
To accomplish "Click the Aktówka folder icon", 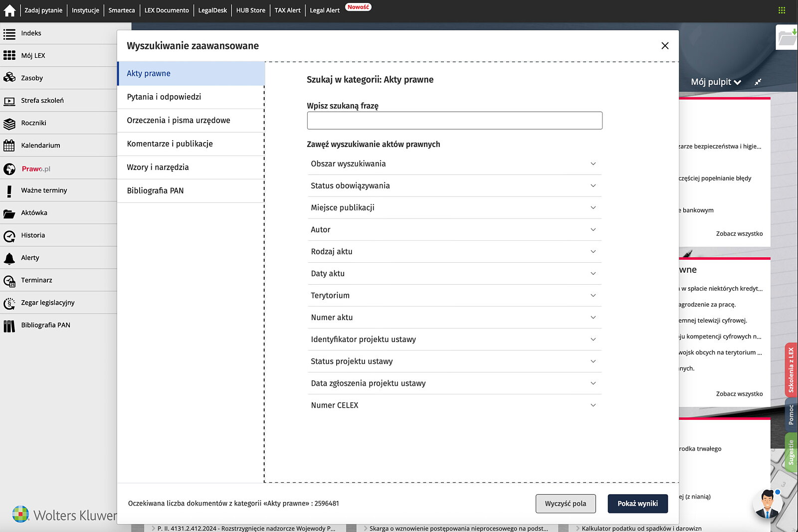I will tap(9, 213).
